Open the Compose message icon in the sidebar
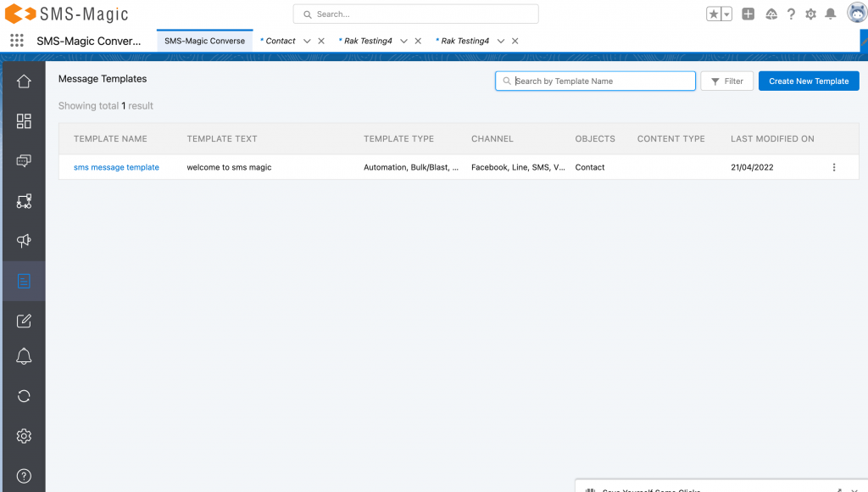Image resolution: width=868 pixels, height=492 pixels. click(24, 321)
